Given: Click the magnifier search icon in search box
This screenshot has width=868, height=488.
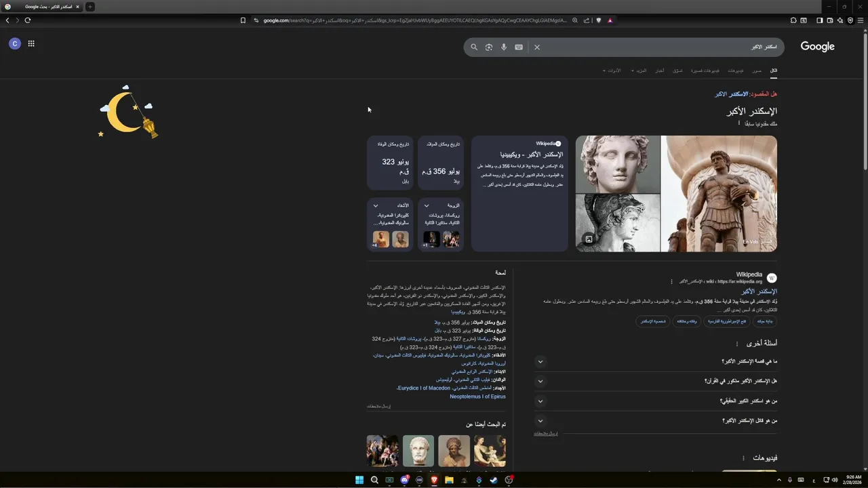Looking at the screenshot, I should [x=474, y=47].
